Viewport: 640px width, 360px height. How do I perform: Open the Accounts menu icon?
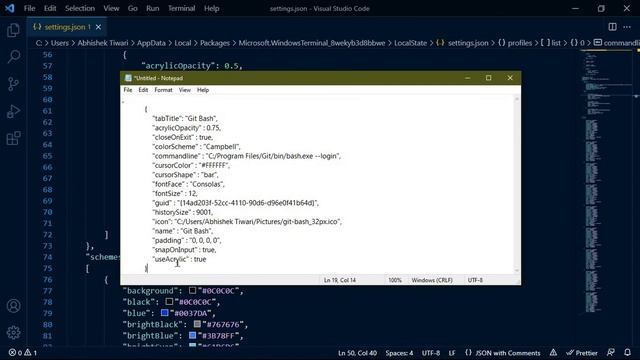pyautogui.click(x=13, y=306)
